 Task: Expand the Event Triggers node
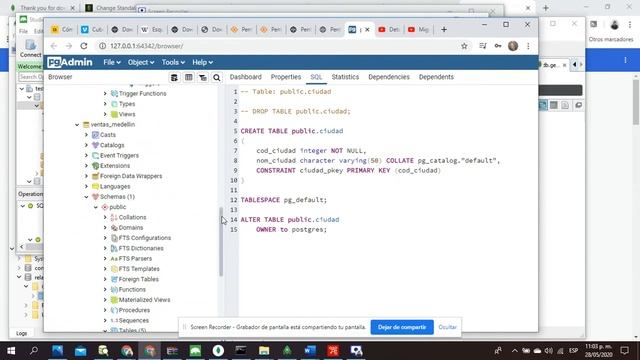[87, 156]
